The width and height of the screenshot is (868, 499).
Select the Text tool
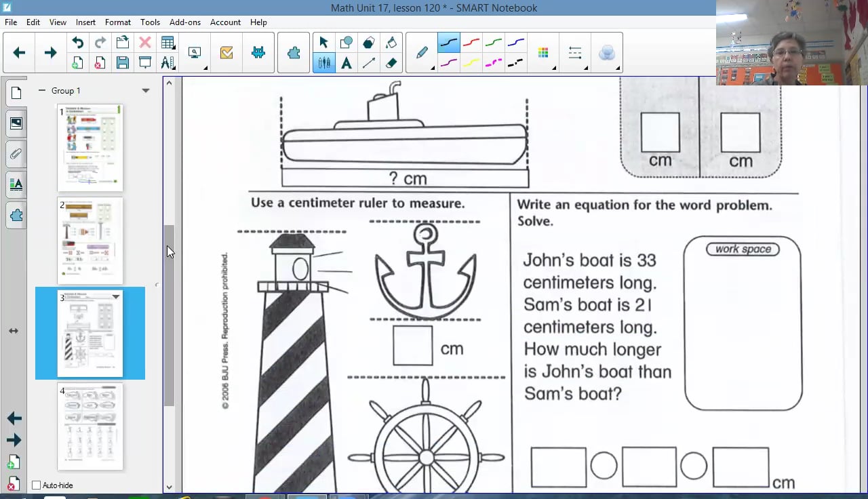coord(346,63)
